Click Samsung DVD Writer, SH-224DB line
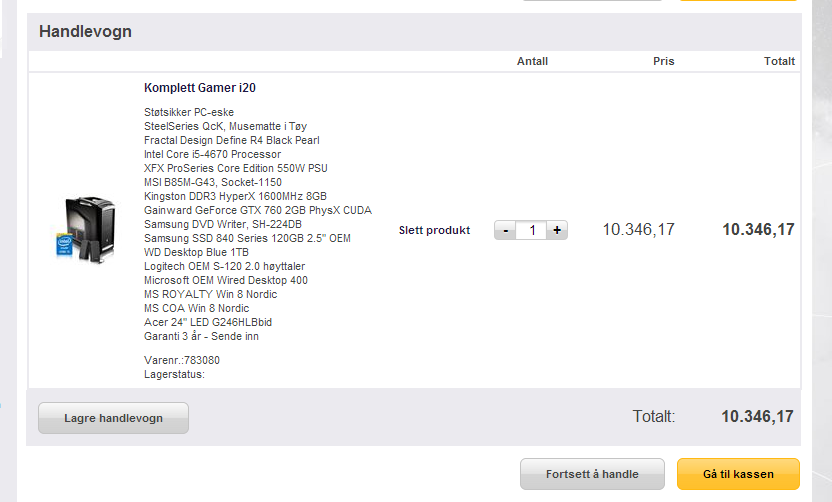The image size is (832, 502). tap(223, 224)
